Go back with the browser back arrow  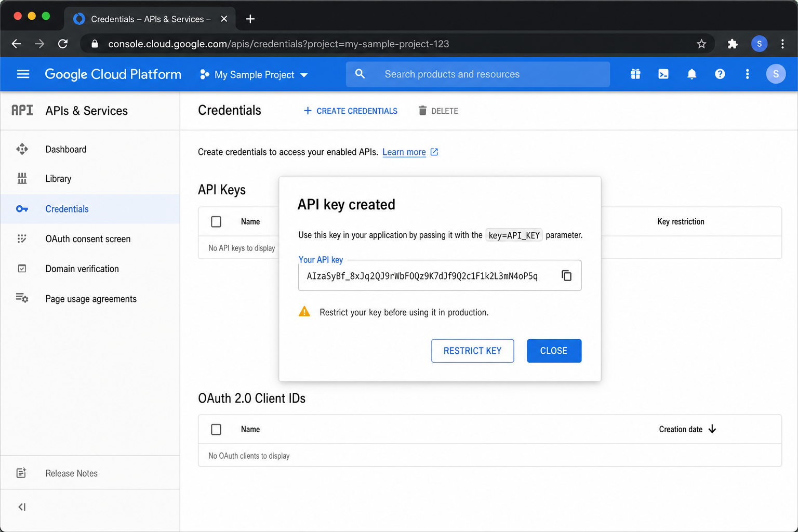coord(17,44)
